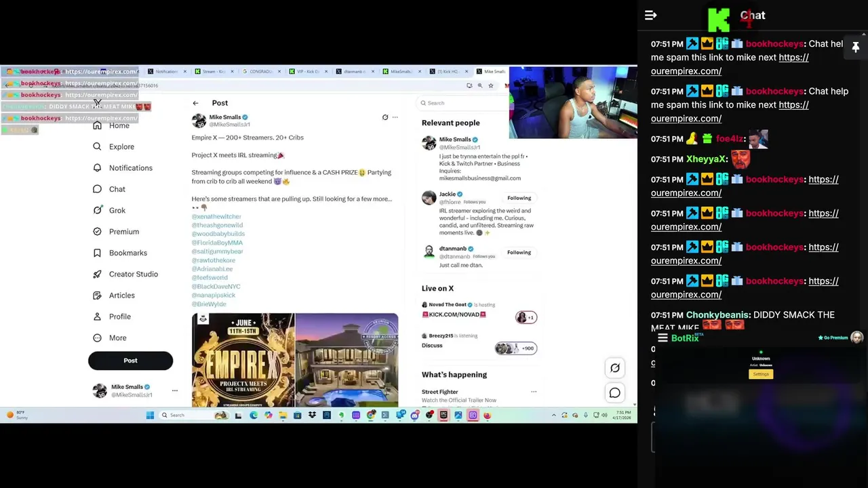Click Following button next to dtanmanb
Viewport: 868px width, 488px height.
(x=519, y=252)
